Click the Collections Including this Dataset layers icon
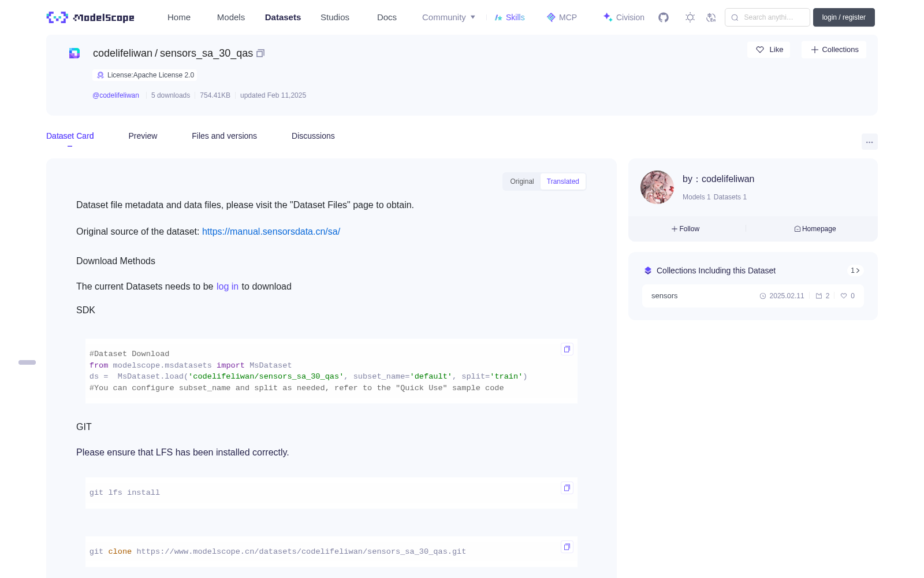Screen dimensions: 924x578 pyautogui.click(x=648, y=271)
